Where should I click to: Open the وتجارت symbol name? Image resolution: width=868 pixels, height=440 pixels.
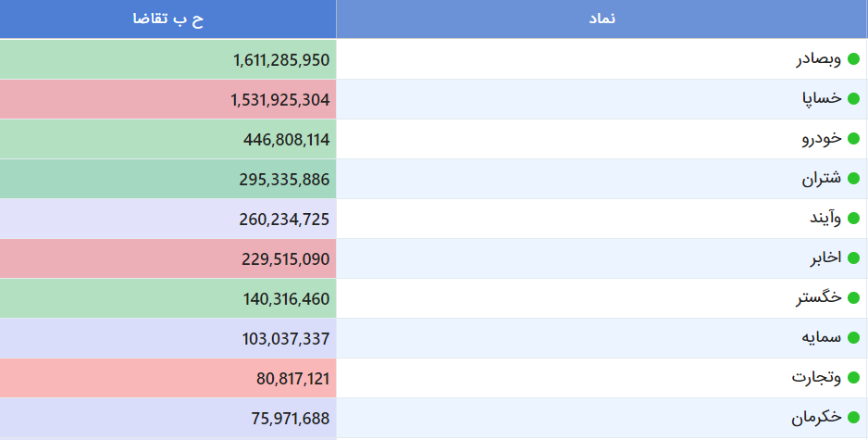(816, 378)
